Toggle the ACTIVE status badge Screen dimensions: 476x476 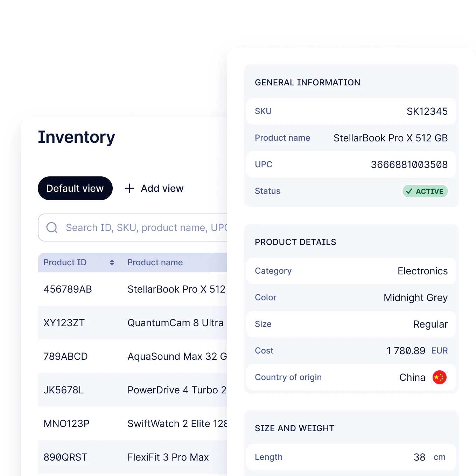pyautogui.click(x=425, y=191)
